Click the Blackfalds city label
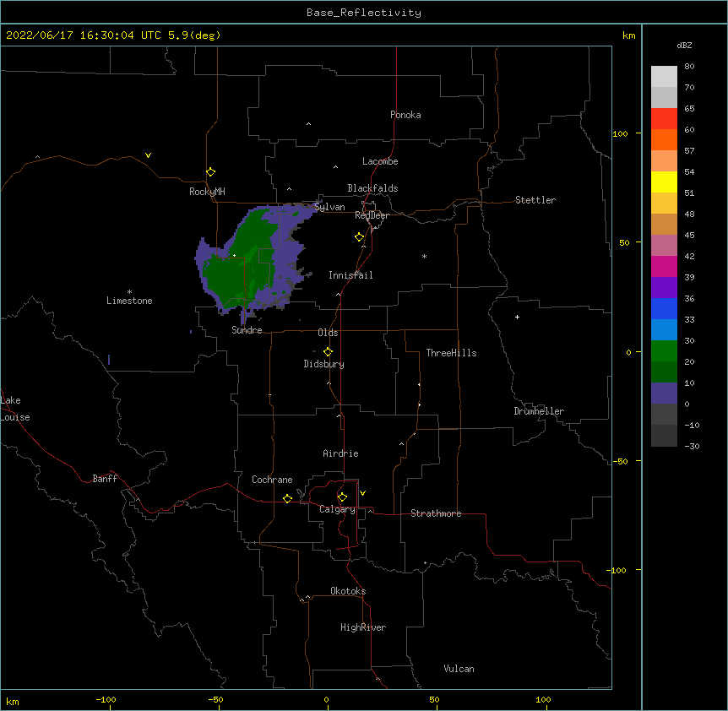728x711 pixels. point(372,188)
